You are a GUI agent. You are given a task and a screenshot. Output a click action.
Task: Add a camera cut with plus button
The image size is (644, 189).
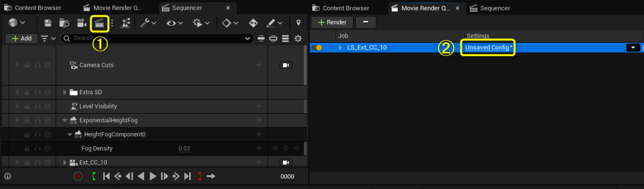click(259, 65)
